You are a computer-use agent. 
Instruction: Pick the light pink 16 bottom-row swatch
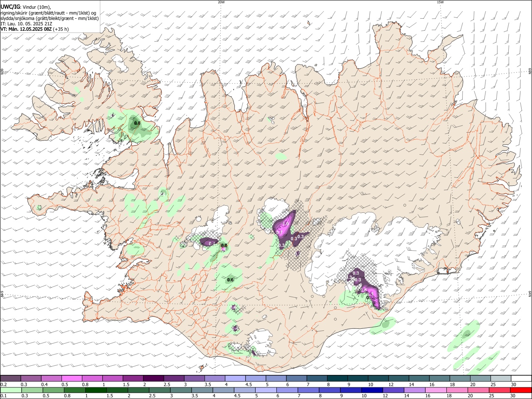[x=435, y=390]
